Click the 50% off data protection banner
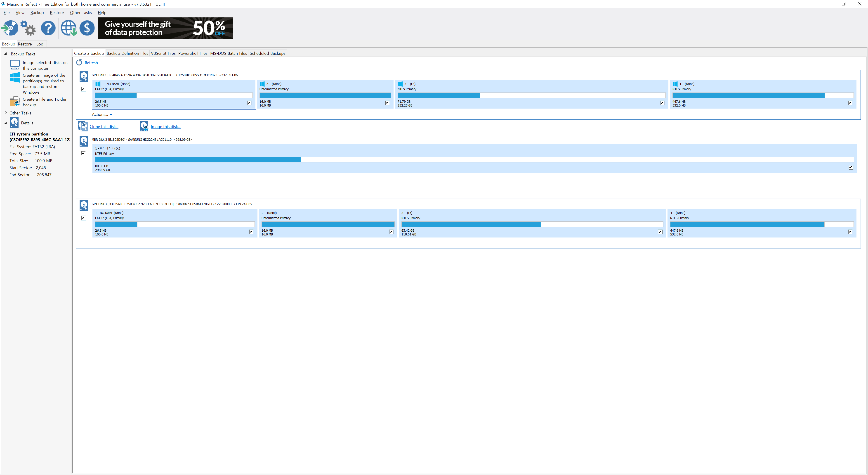This screenshot has width=868, height=475. [x=165, y=28]
